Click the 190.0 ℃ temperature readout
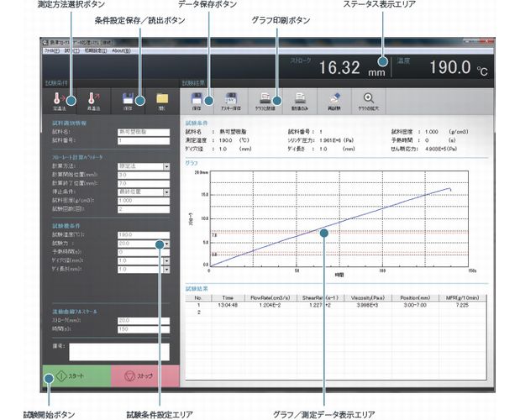Image resolution: width=520 pixels, height=420 pixels. pos(459,68)
